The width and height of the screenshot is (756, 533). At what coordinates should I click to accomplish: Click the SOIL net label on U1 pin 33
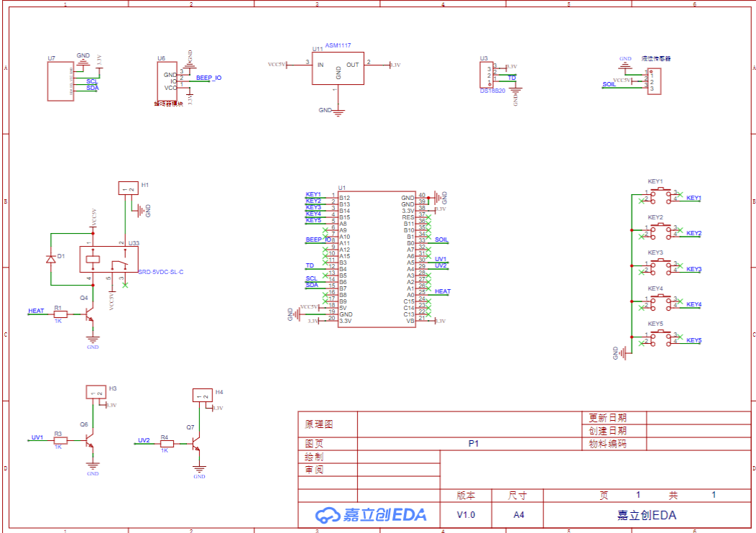pyautogui.click(x=441, y=240)
